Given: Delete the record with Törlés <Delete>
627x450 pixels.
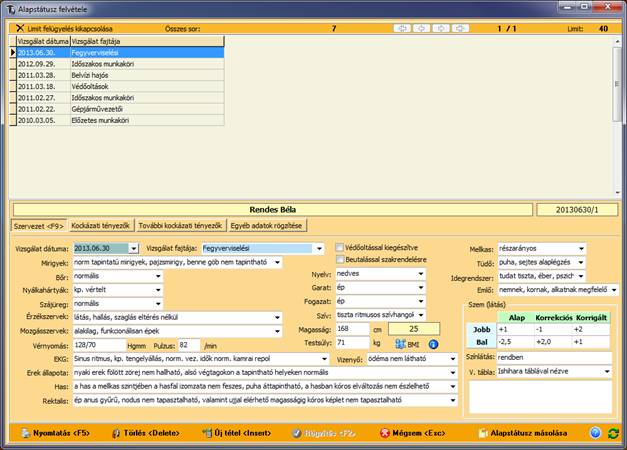Looking at the screenshot, I should pyautogui.click(x=146, y=433).
